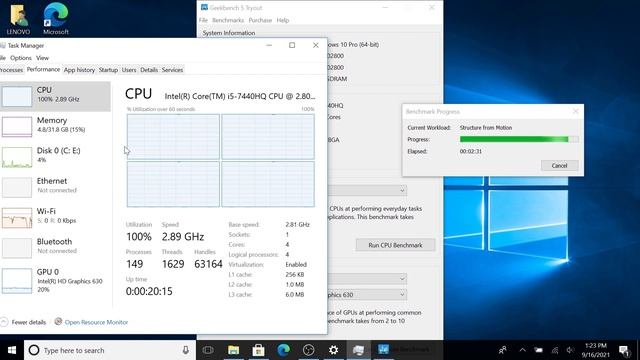Click the 2.89 GHz speed value

182,237
